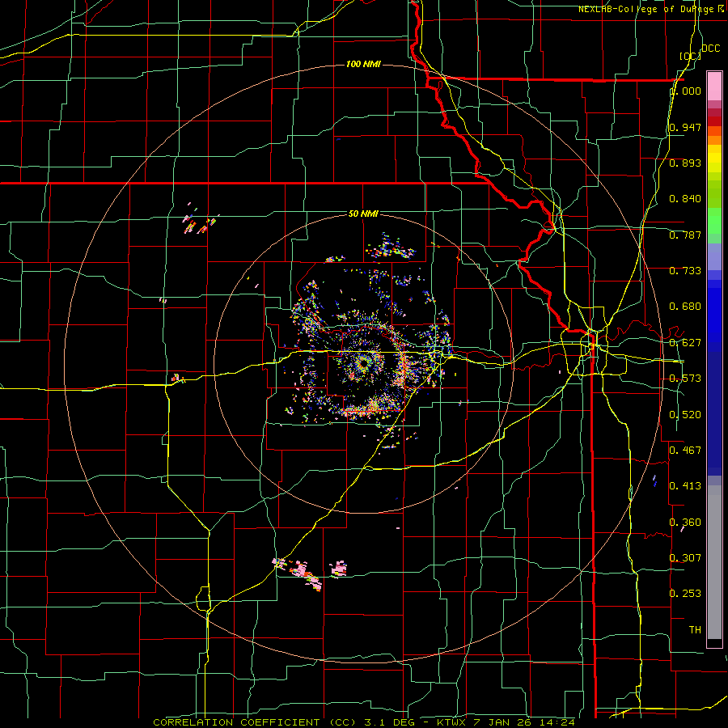Click the 0.680 color scale value
Screen dimensions: 728x728
pos(685,307)
